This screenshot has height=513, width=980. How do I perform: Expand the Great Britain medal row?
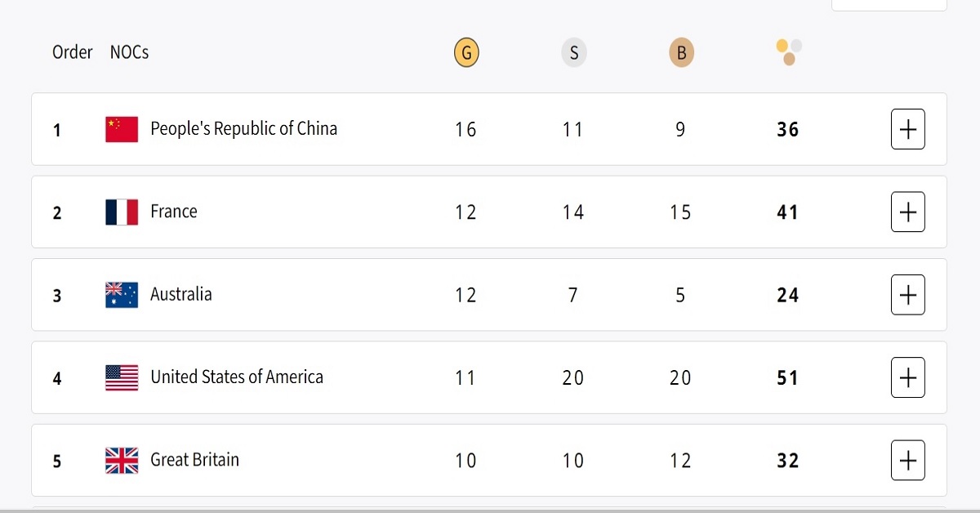coord(907,461)
